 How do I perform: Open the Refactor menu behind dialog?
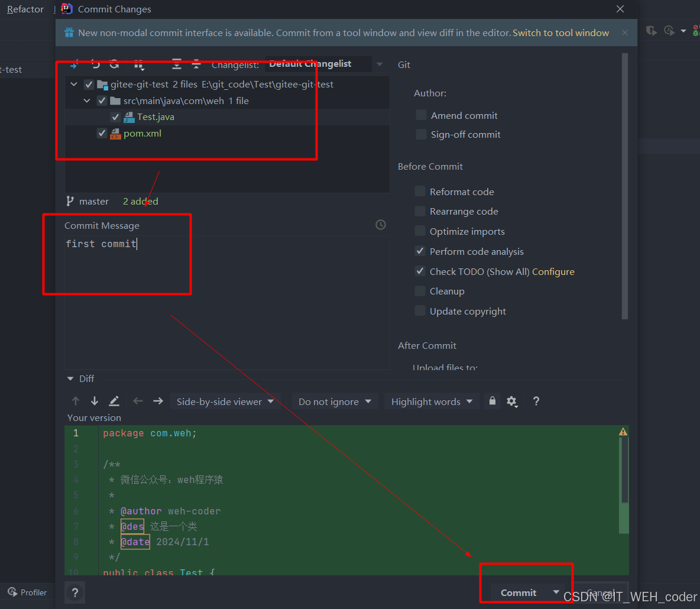pos(25,9)
